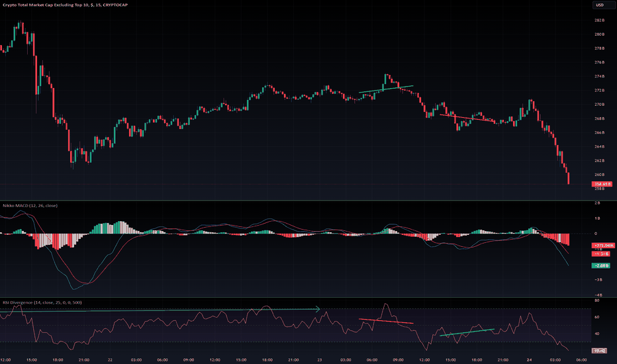The height and width of the screenshot is (364, 617).
Task: Click the date label 23 on the time axis
Action: point(320,359)
